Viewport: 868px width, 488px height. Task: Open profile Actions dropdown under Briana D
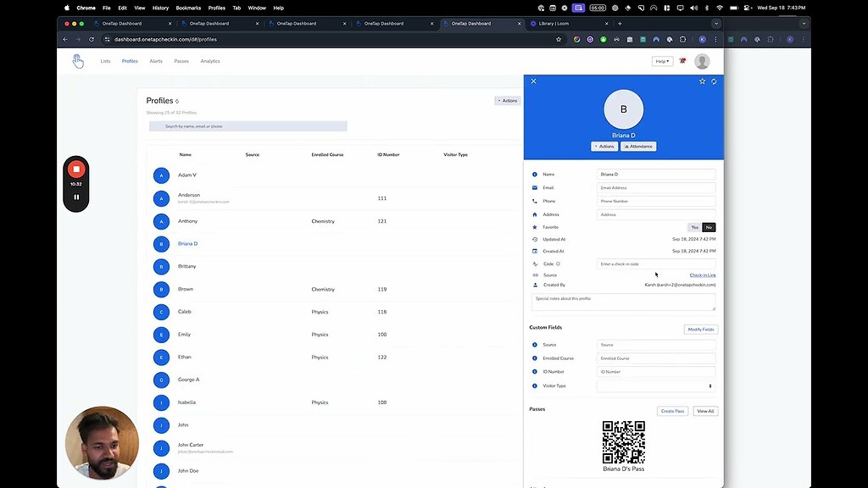click(604, 147)
